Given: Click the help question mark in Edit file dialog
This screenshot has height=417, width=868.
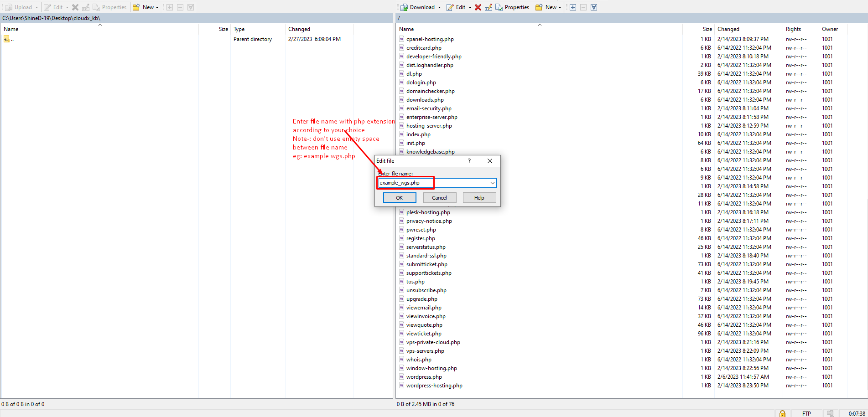Looking at the screenshot, I should (x=469, y=161).
